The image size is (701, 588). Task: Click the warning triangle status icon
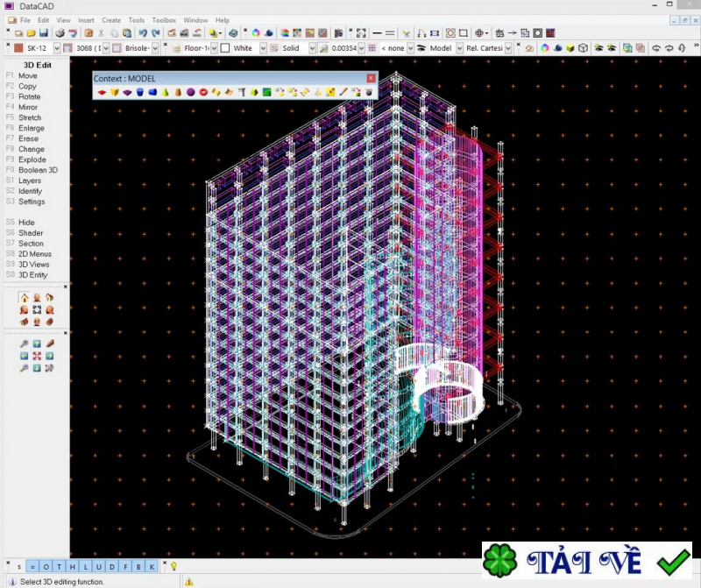tap(189, 582)
